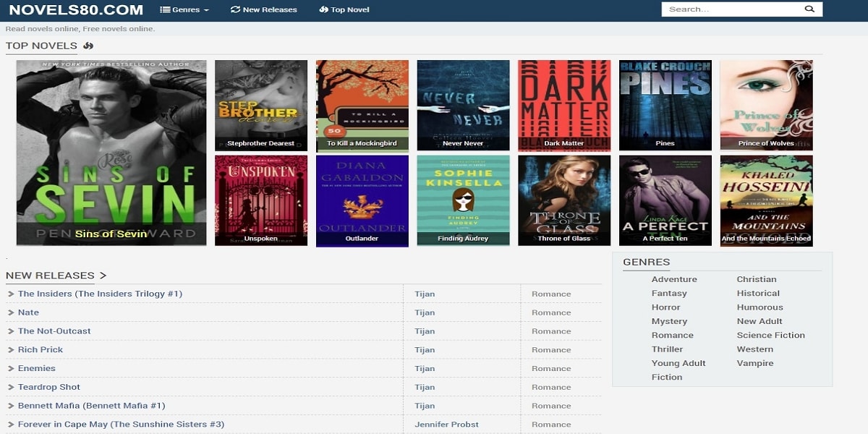Image resolution: width=868 pixels, height=434 pixels.
Task: Click the flame icon beside Top Novels heading
Action: pos(88,46)
